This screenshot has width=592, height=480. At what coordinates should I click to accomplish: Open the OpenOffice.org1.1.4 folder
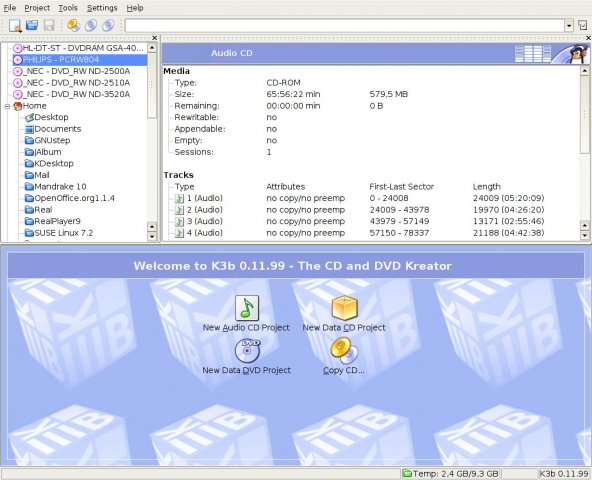click(70, 198)
